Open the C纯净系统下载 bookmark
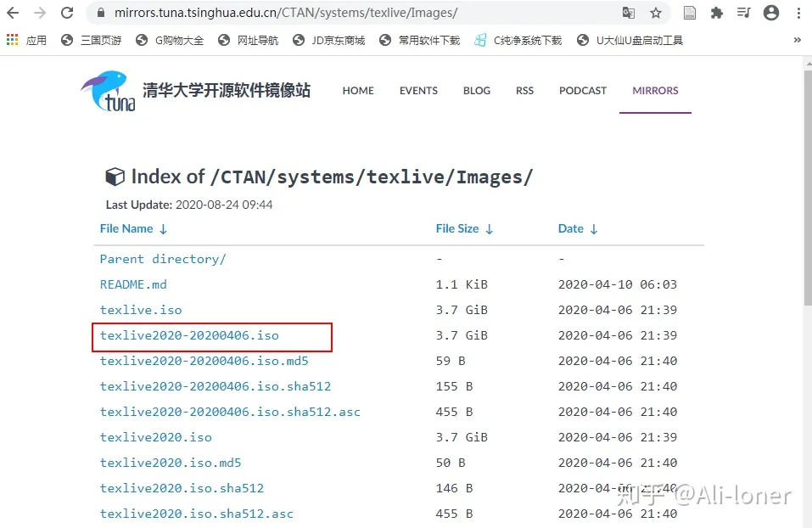The image size is (812, 528). (518, 40)
